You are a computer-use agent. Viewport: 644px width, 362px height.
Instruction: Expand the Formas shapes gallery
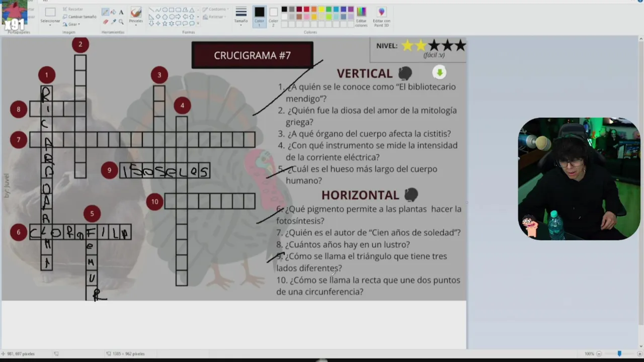click(198, 23)
